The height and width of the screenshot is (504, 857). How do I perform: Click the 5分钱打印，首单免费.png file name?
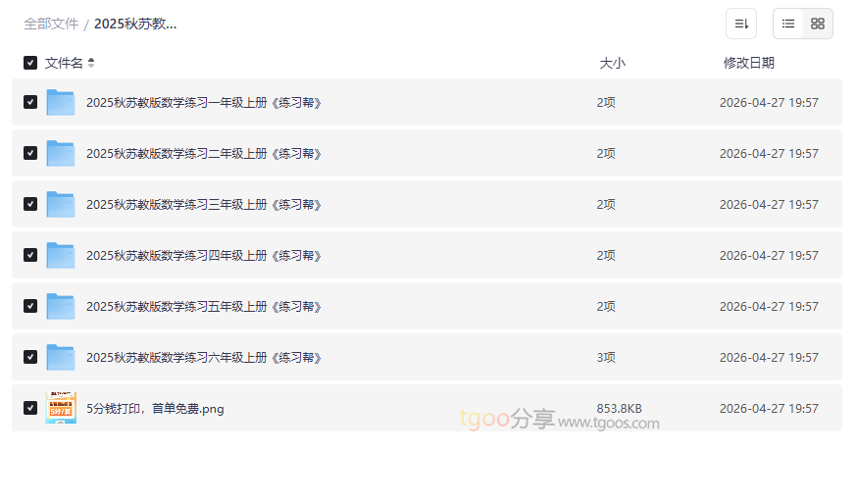point(155,408)
